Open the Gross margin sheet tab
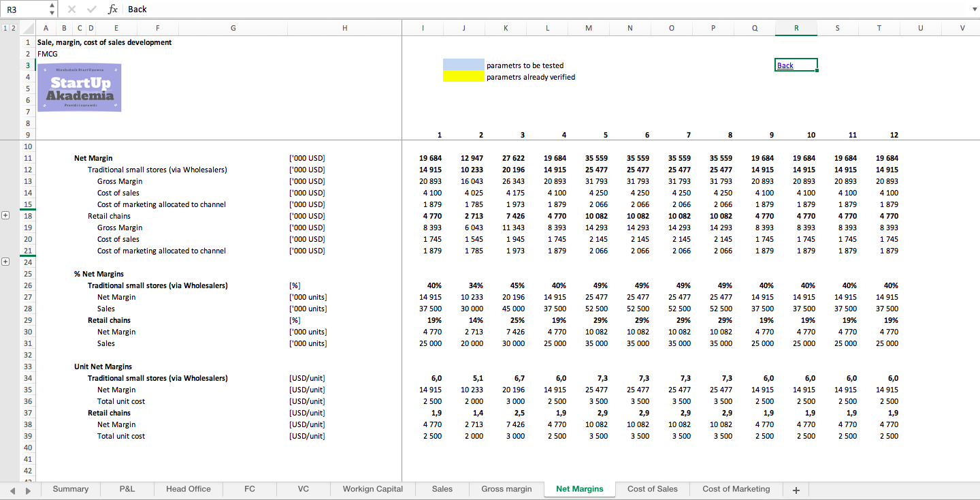Viewport: 980px width, 500px height. click(507, 489)
